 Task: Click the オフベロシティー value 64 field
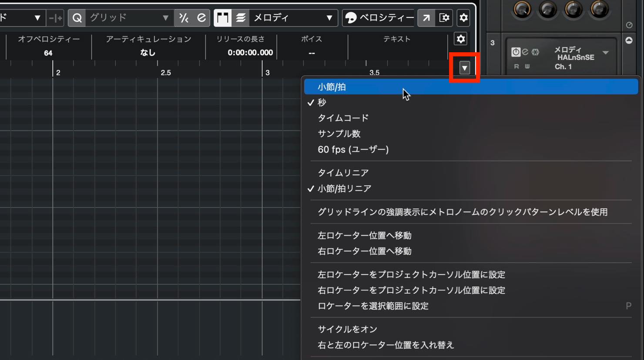[x=48, y=53]
